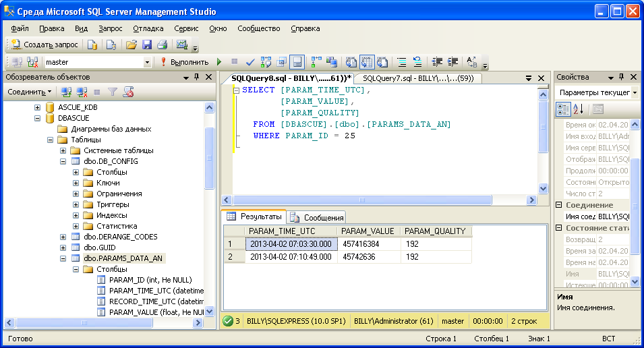644x348 pixels.
Task: Click the Выполнить execute button
Action: pyautogui.click(x=185, y=62)
